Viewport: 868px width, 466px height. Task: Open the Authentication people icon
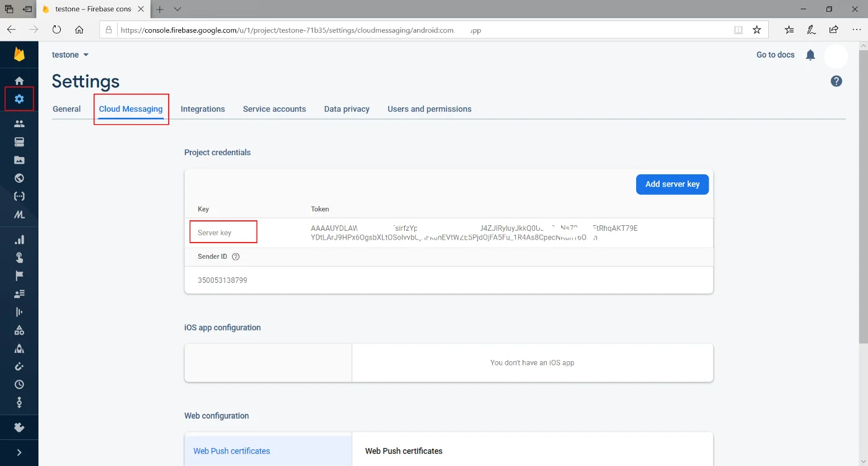(19, 123)
